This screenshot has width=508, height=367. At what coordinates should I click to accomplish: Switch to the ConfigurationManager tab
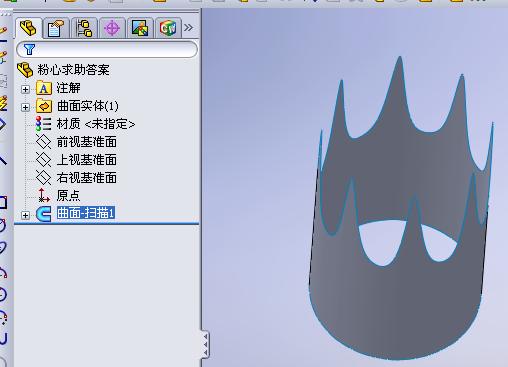click(84, 28)
